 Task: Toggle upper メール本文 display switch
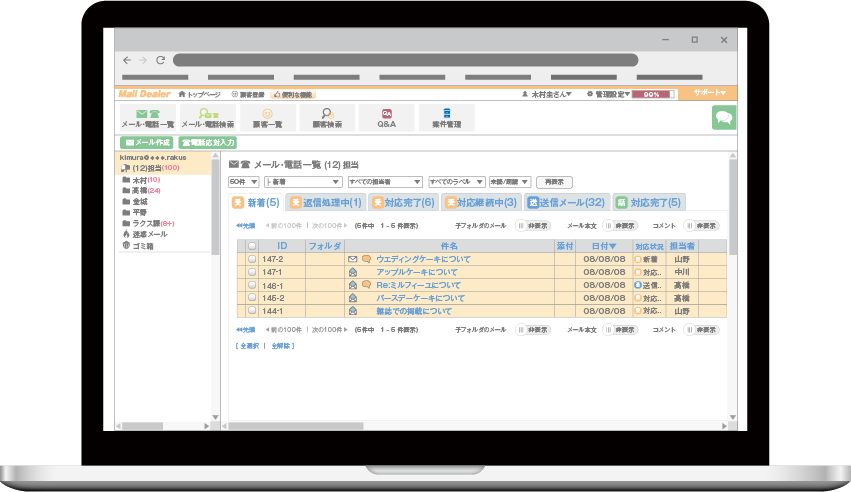point(620,226)
